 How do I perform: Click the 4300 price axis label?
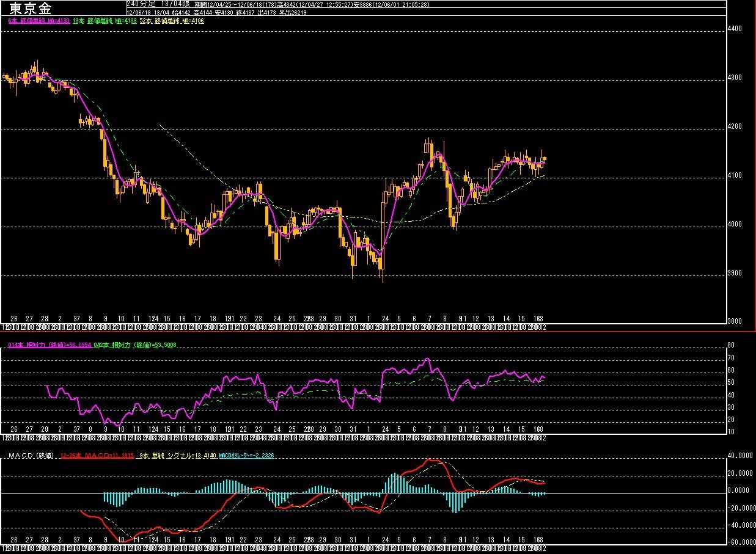click(x=736, y=78)
